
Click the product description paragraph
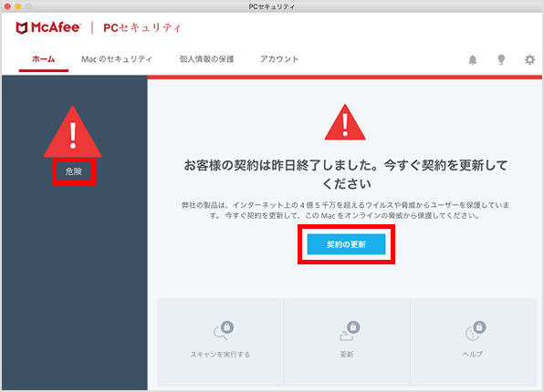pyautogui.click(x=346, y=211)
